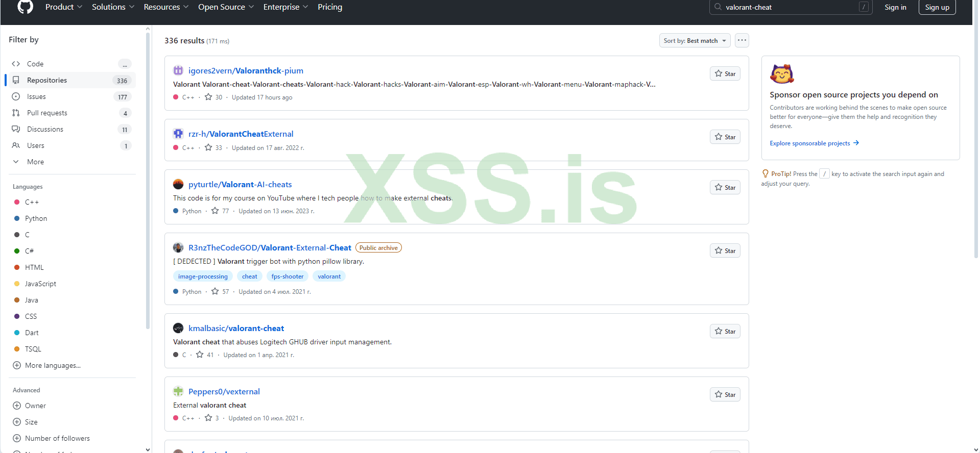Click star count icon for Valorant-AI-cheats

click(x=215, y=211)
